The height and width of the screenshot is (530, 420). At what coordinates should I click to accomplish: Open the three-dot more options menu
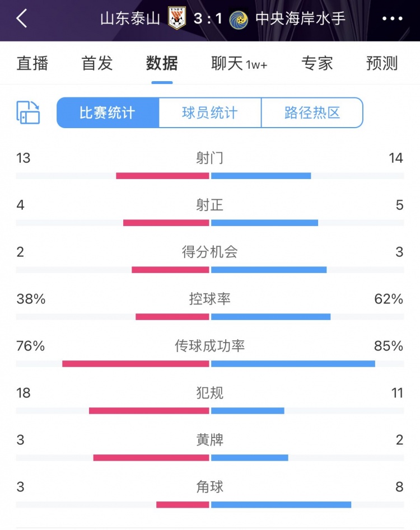392,18
